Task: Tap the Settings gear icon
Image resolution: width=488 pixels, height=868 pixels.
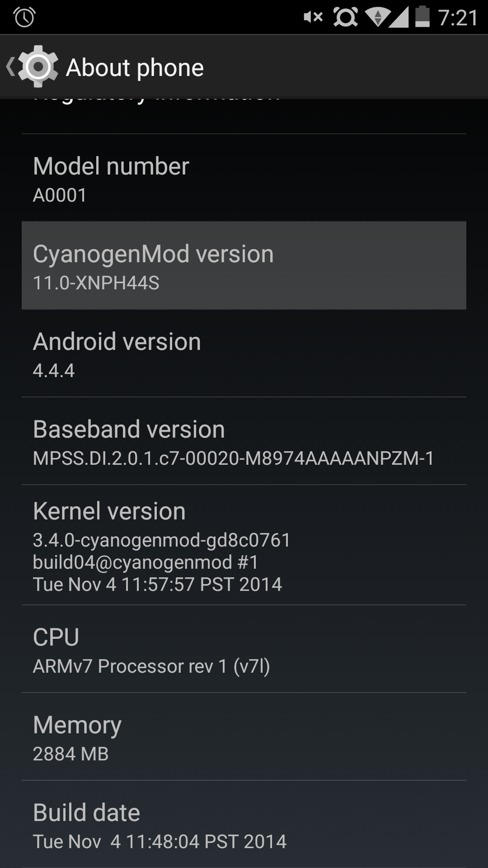Action: coord(38,67)
